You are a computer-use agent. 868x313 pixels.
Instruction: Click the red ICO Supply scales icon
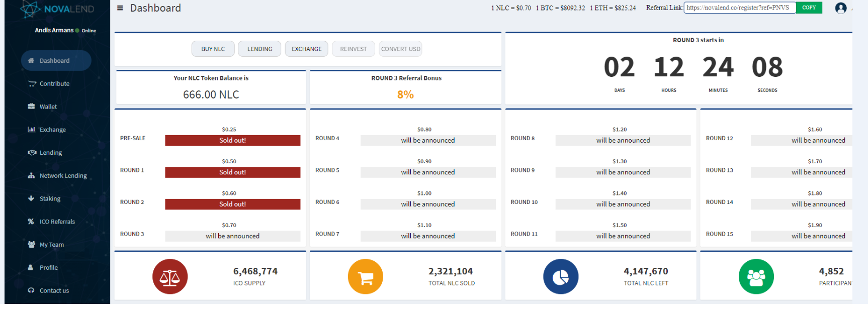pyautogui.click(x=170, y=276)
